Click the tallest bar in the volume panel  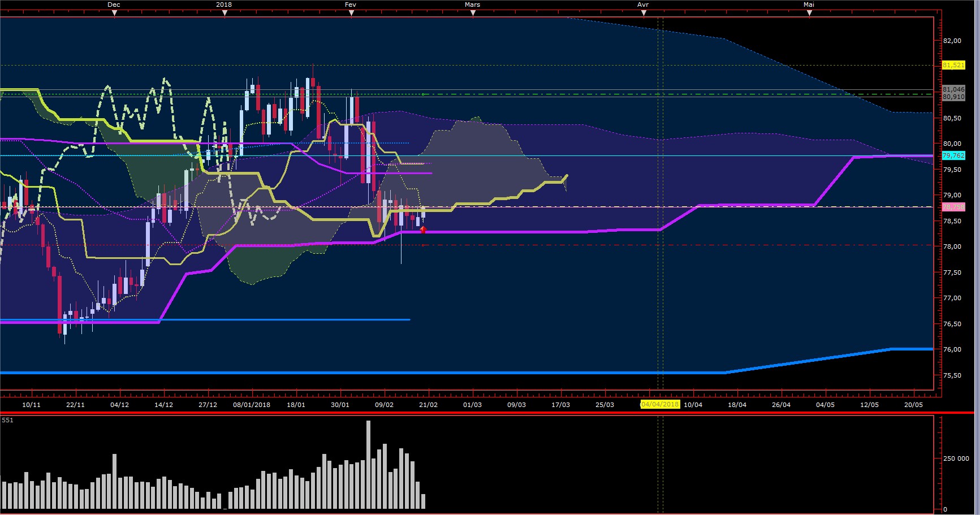pos(368,465)
